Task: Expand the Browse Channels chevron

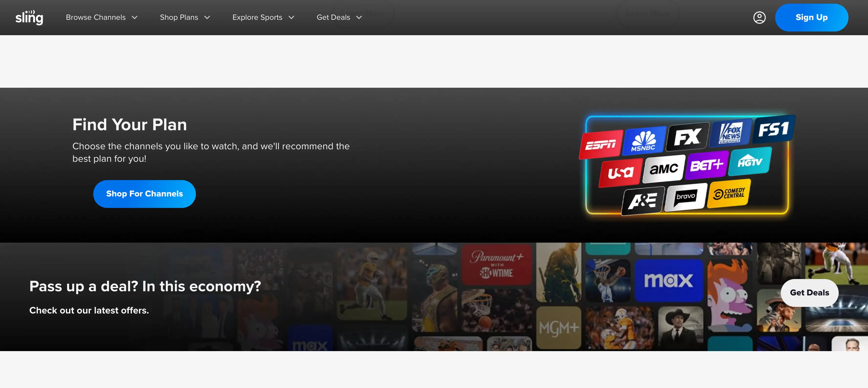Action: coord(135,18)
